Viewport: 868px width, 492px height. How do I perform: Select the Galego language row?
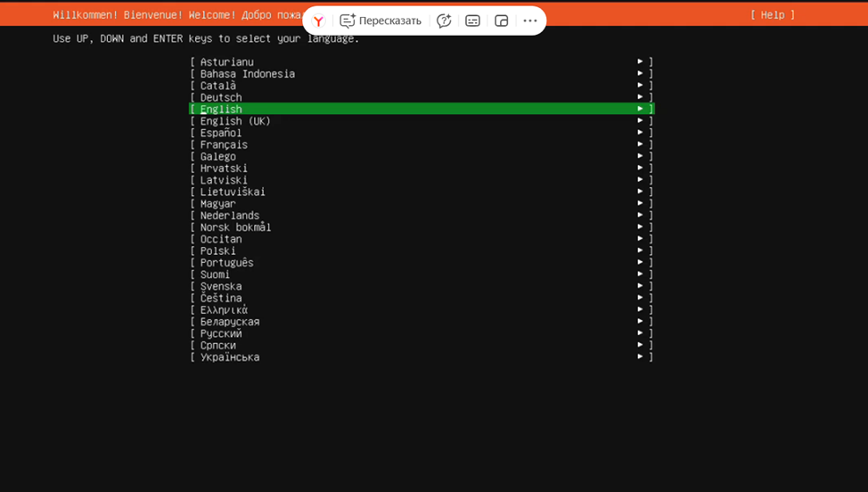[x=422, y=156]
